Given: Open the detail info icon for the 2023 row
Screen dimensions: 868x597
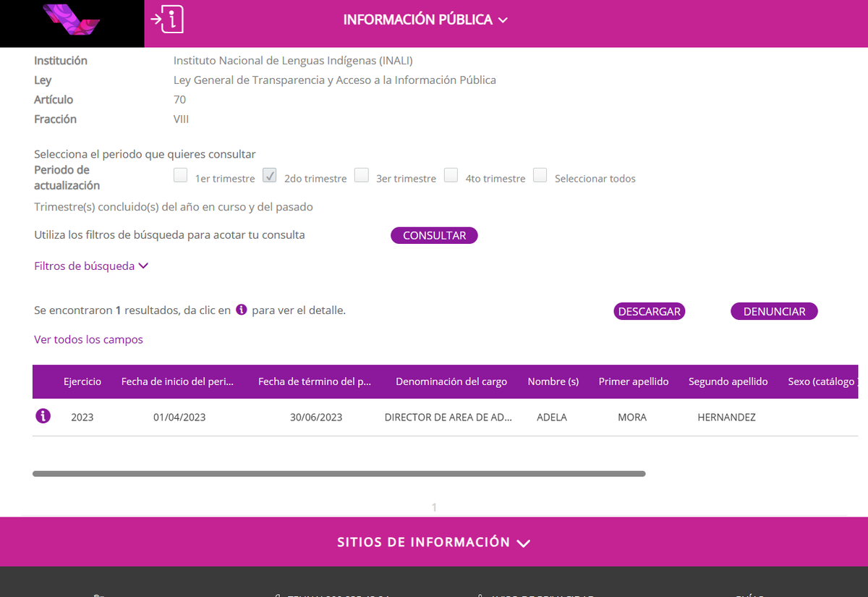Looking at the screenshot, I should point(43,416).
